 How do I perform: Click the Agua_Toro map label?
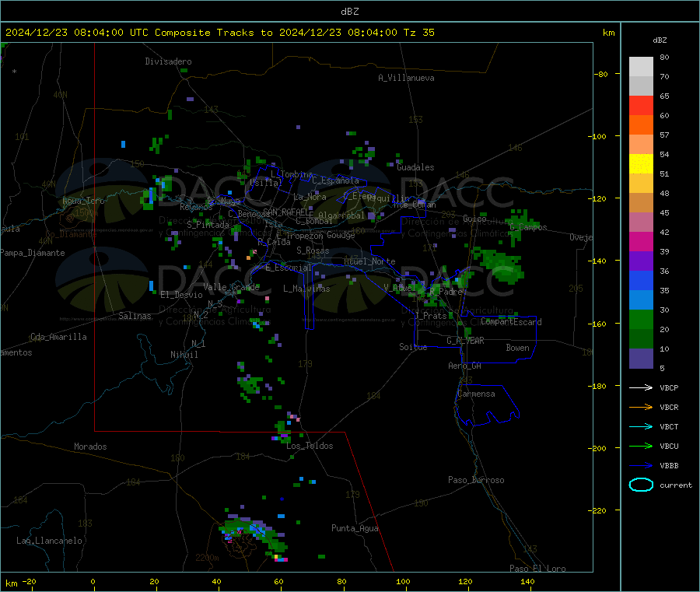coord(83,201)
